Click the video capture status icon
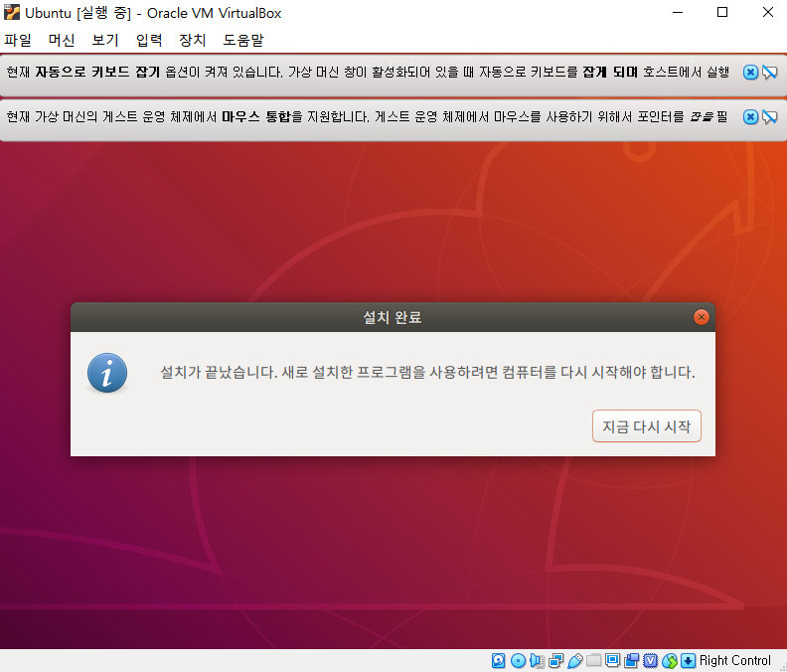The height and width of the screenshot is (672, 787). pyautogui.click(x=631, y=660)
